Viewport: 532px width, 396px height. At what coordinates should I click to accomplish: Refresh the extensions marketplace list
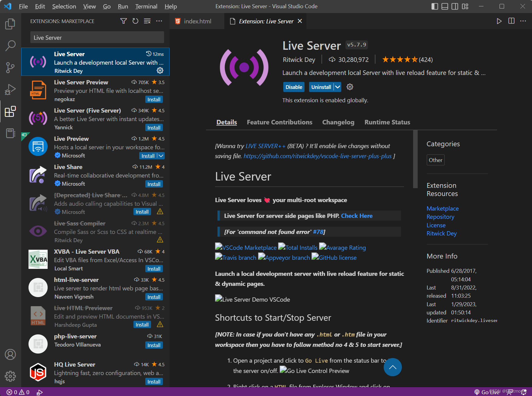(135, 21)
